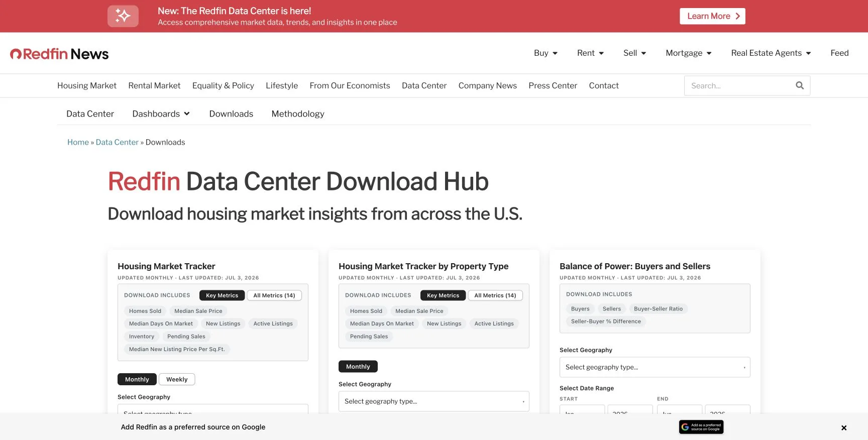Open the Methodology tab
This screenshot has height=440, width=868.
pos(298,114)
